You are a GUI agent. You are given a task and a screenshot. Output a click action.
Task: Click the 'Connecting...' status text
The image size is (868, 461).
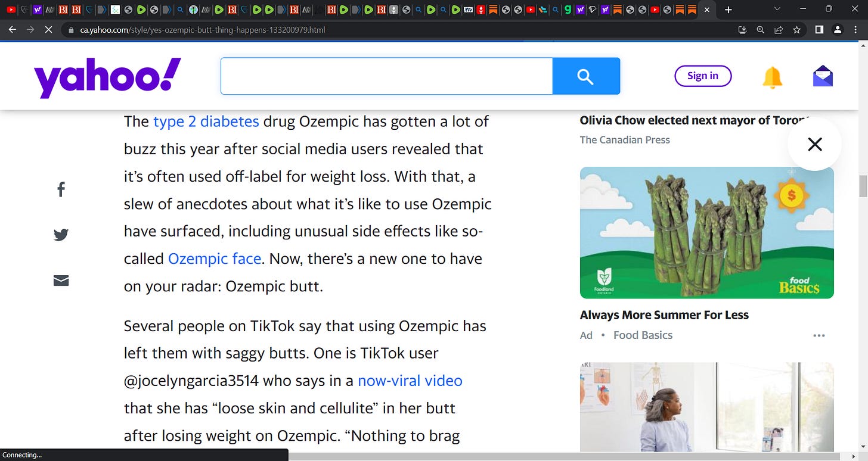[22, 455]
